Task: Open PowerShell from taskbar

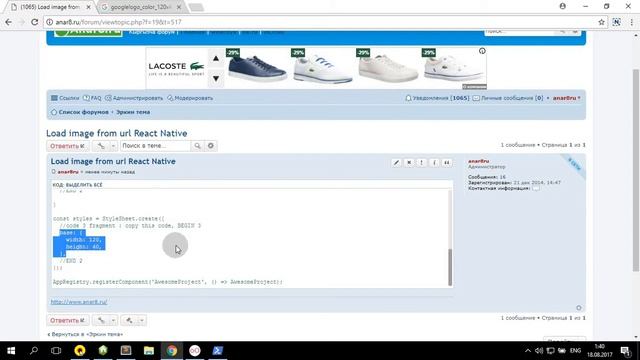Action: [218, 351]
